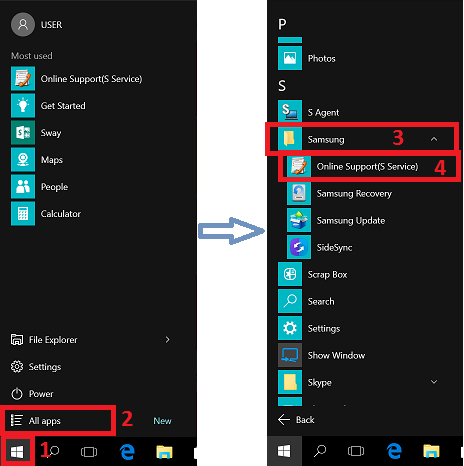
Task: Collapse the Samsung folder
Action: point(434,139)
